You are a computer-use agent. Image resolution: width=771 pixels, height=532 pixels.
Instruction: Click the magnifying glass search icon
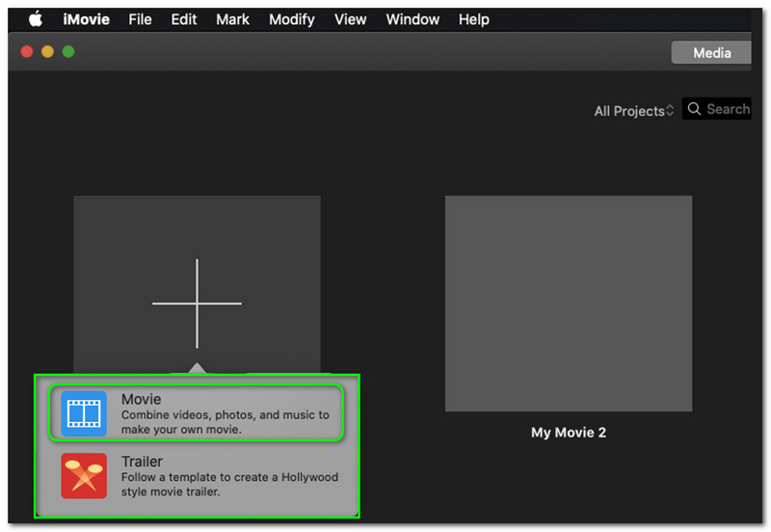click(694, 109)
